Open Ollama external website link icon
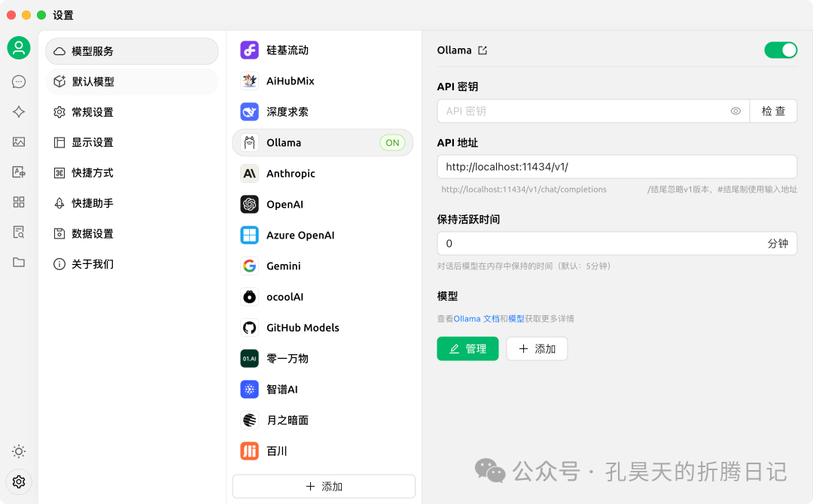The height and width of the screenshot is (504, 813). click(483, 50)
